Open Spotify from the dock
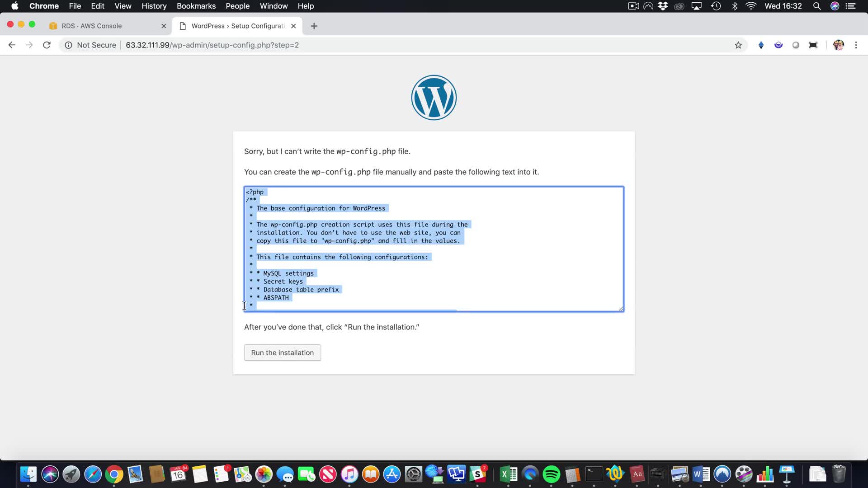The height and width of the screenshot is (488, 868). (x=551, y=474)
